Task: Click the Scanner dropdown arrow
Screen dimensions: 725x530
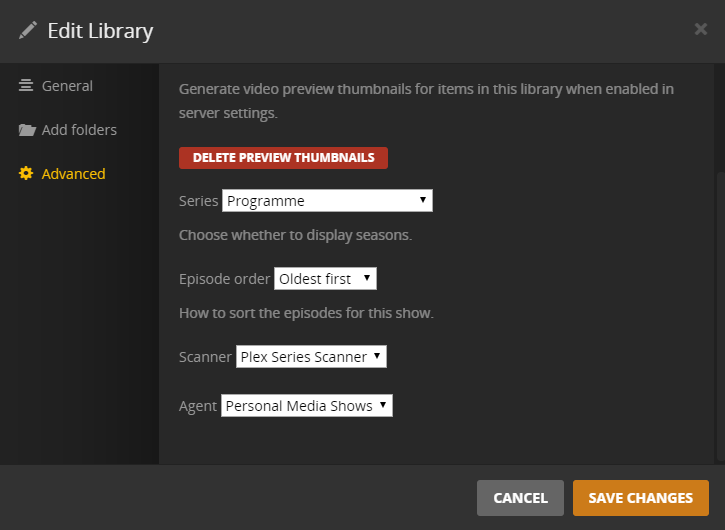Action: (377, 356)
